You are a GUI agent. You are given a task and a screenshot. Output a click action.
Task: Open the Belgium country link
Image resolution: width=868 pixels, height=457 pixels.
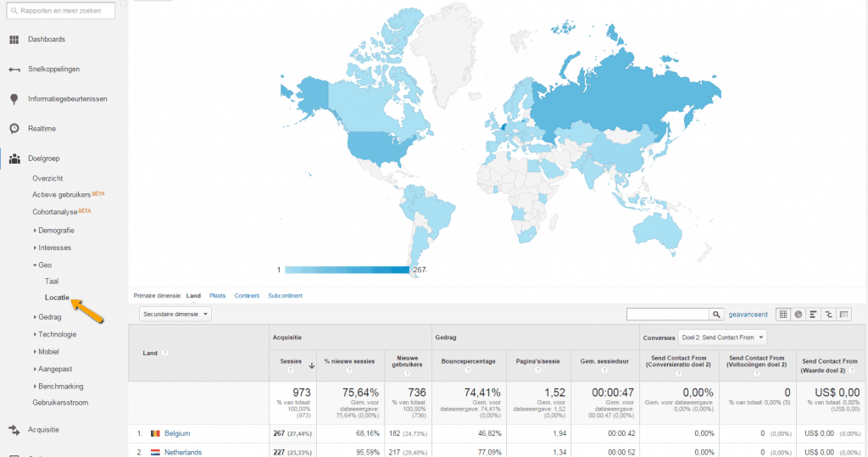[177, 434]
